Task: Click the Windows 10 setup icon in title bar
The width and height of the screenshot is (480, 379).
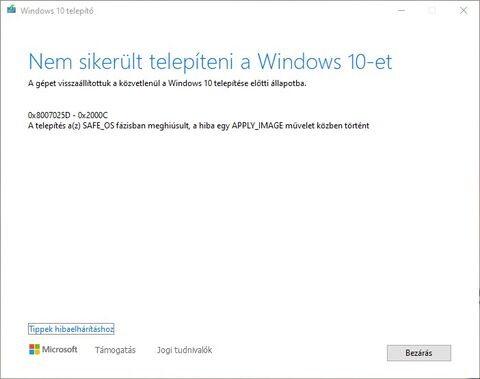Action: (12, 9)
